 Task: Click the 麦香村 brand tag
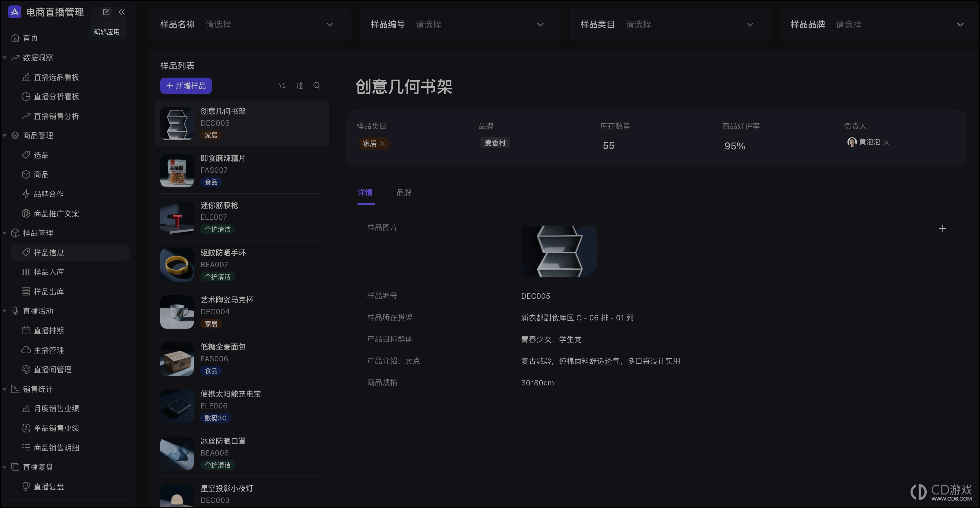pos(495,143)
